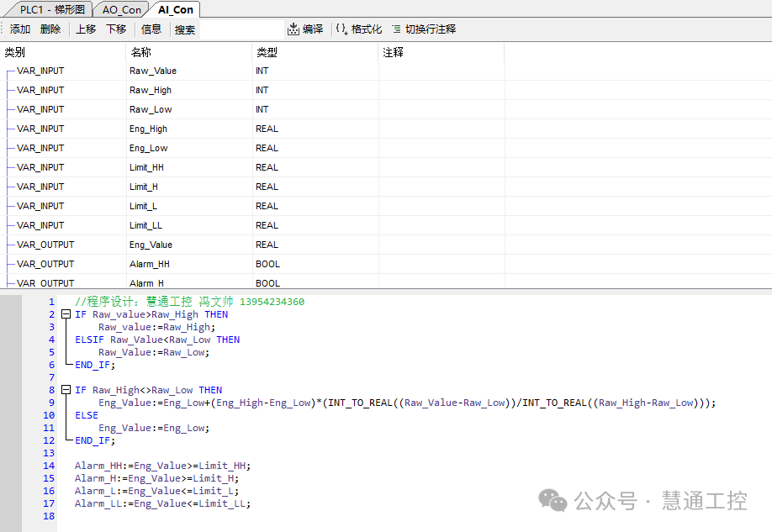Click the REAL type of Eng_Value
The image size is (772, 532).
267,245
